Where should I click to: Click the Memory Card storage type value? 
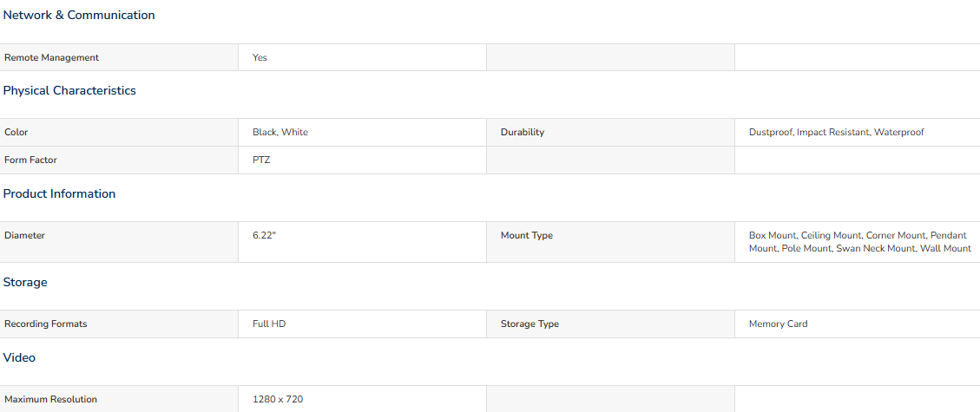778,324
